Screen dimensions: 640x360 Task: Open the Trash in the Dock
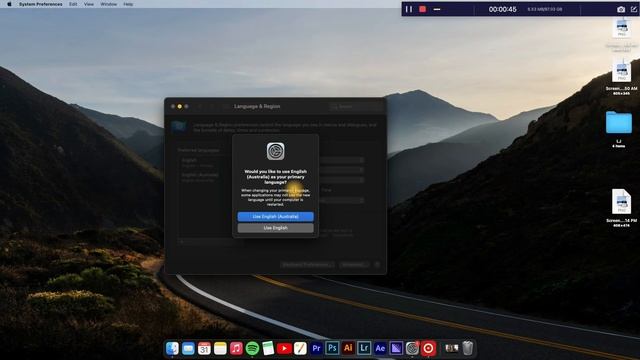468,348
